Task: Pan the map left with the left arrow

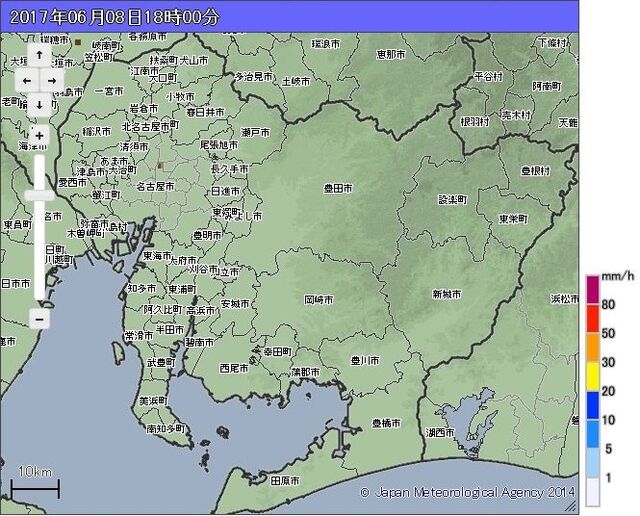Action: (27, 80)
